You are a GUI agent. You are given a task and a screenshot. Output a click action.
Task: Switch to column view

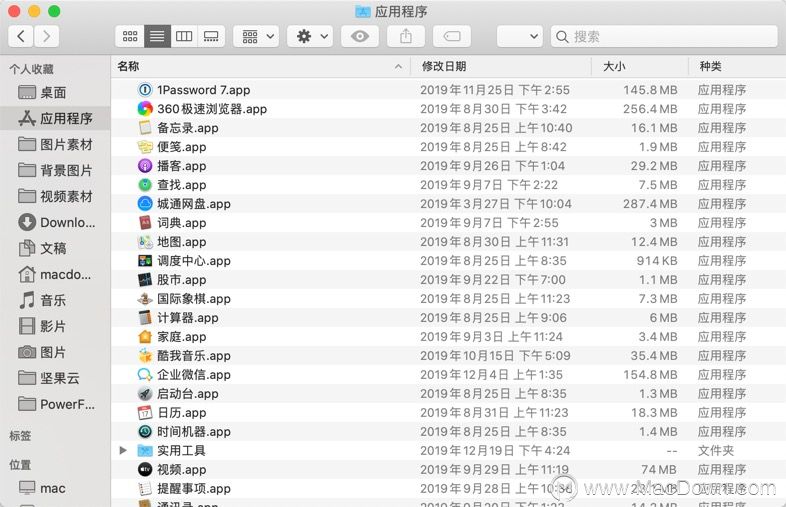[184, 36]
